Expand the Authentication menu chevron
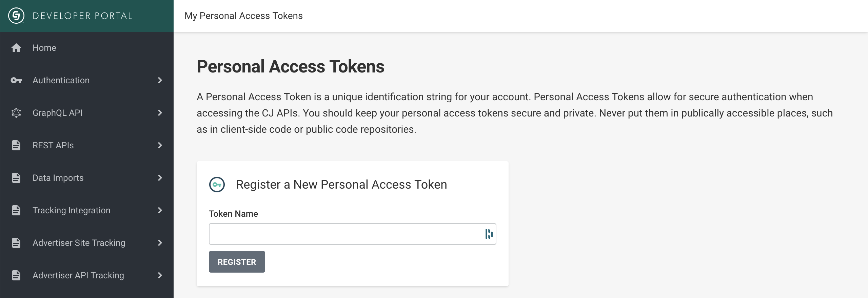This screenshot has width=868, height=298. tap(160, 80)
